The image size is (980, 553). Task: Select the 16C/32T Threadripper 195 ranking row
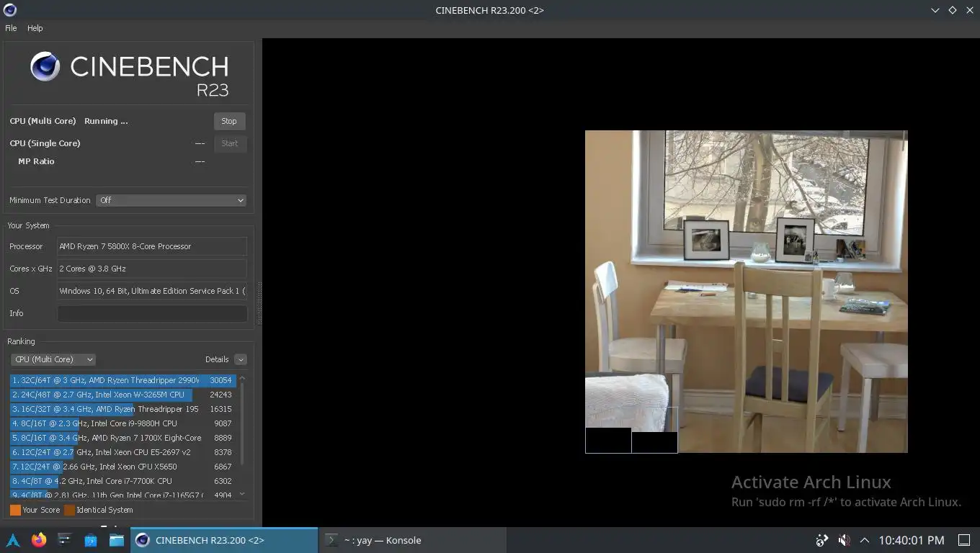(123, 409)
